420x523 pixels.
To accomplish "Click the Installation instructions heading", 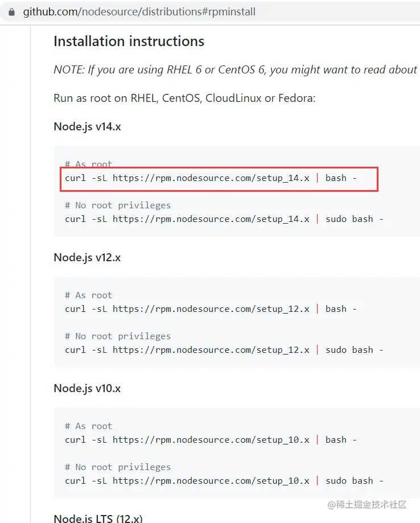I will tap(129, 42).
